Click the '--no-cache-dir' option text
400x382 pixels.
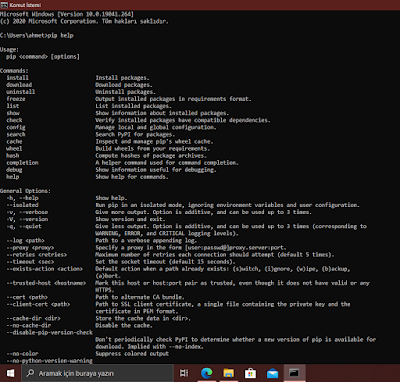29,325
